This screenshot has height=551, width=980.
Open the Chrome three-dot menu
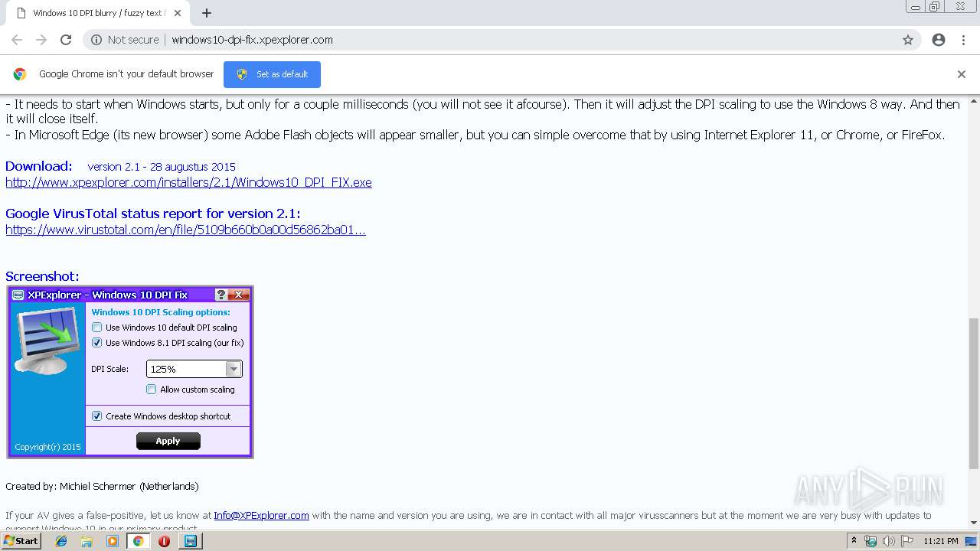963,40
